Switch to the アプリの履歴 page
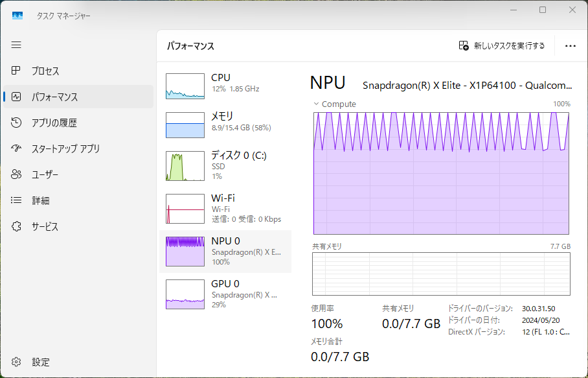The width and height of the screenshot is (588, 378). [16, 123]
